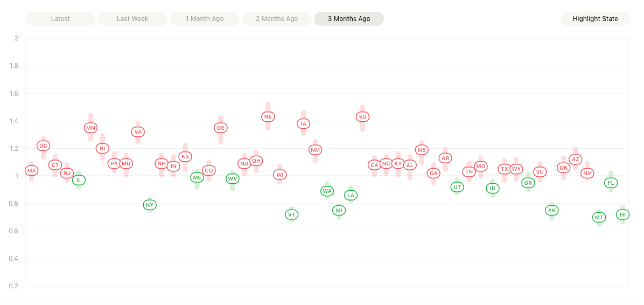Image resolution: width=644 pixels, height=305 pixels.
Task: Select the DC marker on chart
Action: tap(44, 145)
